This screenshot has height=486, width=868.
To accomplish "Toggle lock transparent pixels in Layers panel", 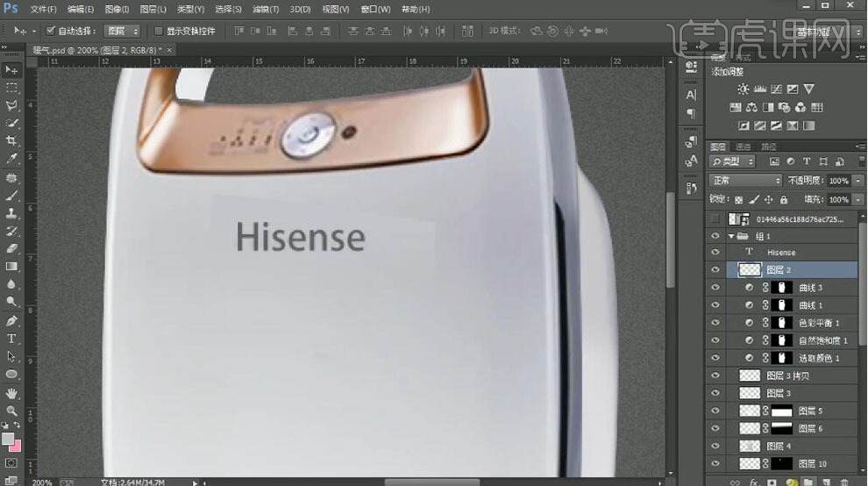I will pos(738,199).
